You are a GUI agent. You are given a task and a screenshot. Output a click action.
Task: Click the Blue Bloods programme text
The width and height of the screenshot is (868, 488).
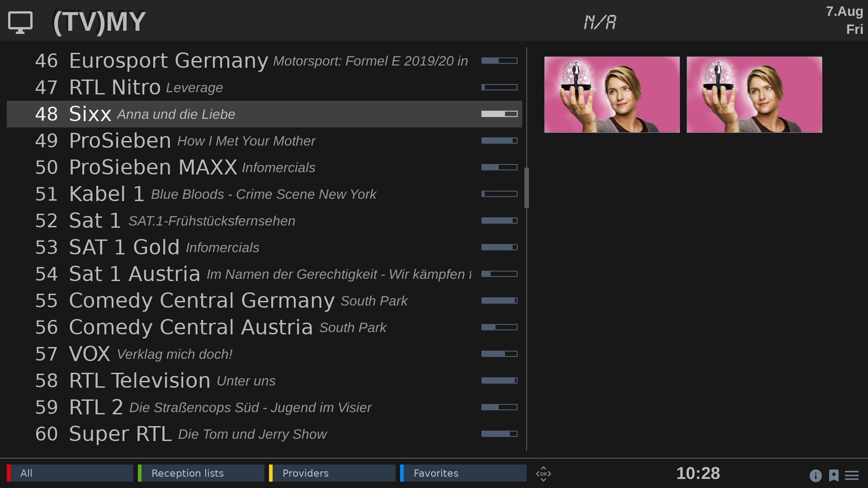point(264,194)
